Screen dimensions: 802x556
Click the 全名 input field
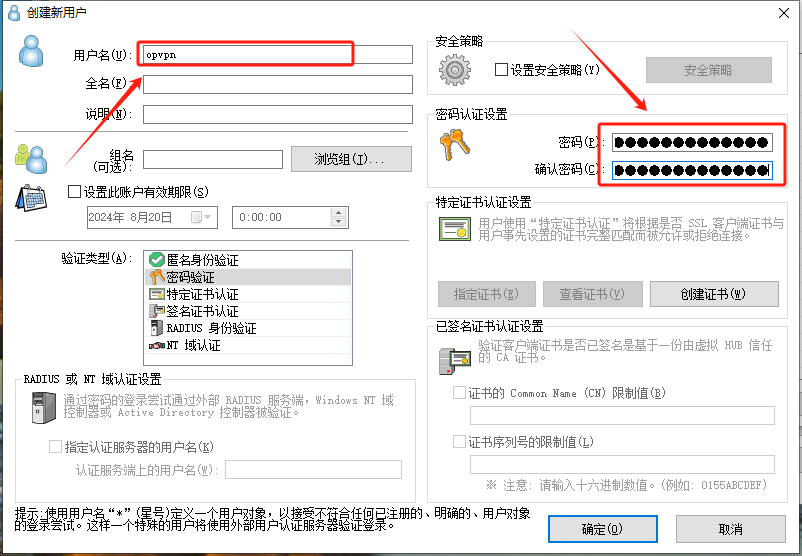[x=277, y=84]
